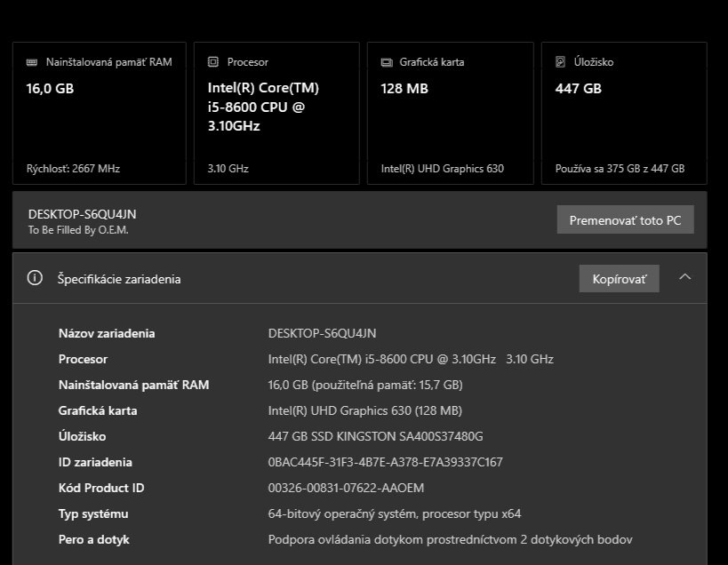Open the 128 MB graphics card tile
The height and width of the screenshot is (565, 728).
[450, 113]
